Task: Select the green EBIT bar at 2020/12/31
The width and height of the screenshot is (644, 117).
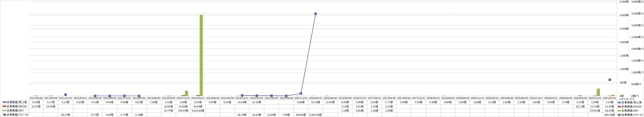Action: click(598, 92)
